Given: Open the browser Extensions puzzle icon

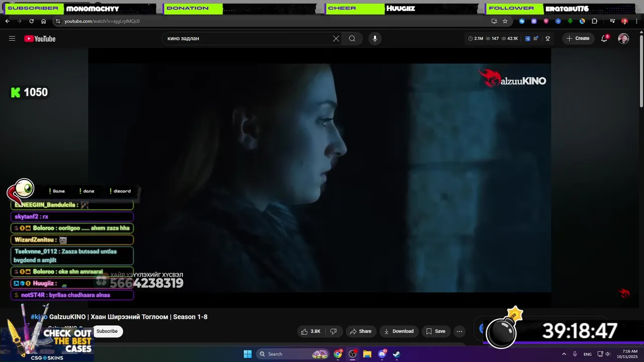Looking at the screenshot, I should [x=595, y=21].
